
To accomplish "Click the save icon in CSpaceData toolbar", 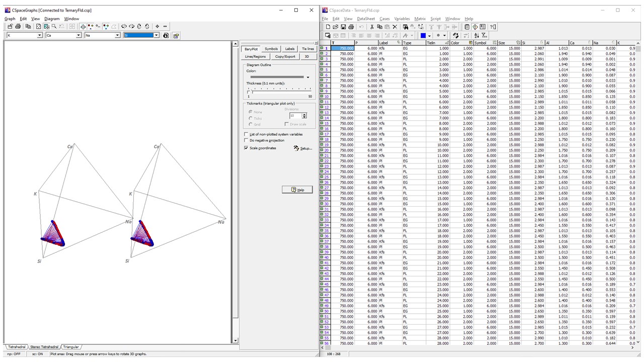I will coord(343,27).
